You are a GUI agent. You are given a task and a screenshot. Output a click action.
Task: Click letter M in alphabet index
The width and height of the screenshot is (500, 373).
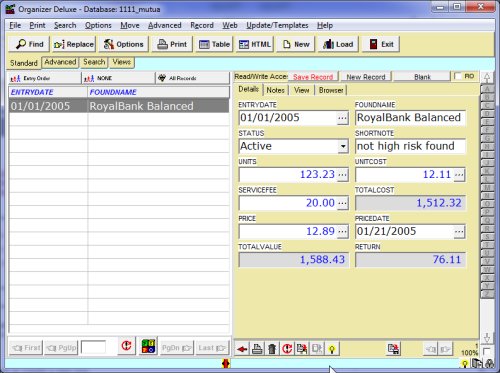pyautogui.click(x=487, y=188)
